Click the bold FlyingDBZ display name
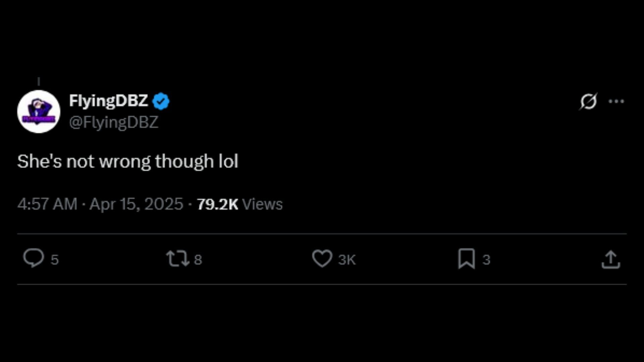 108,101
